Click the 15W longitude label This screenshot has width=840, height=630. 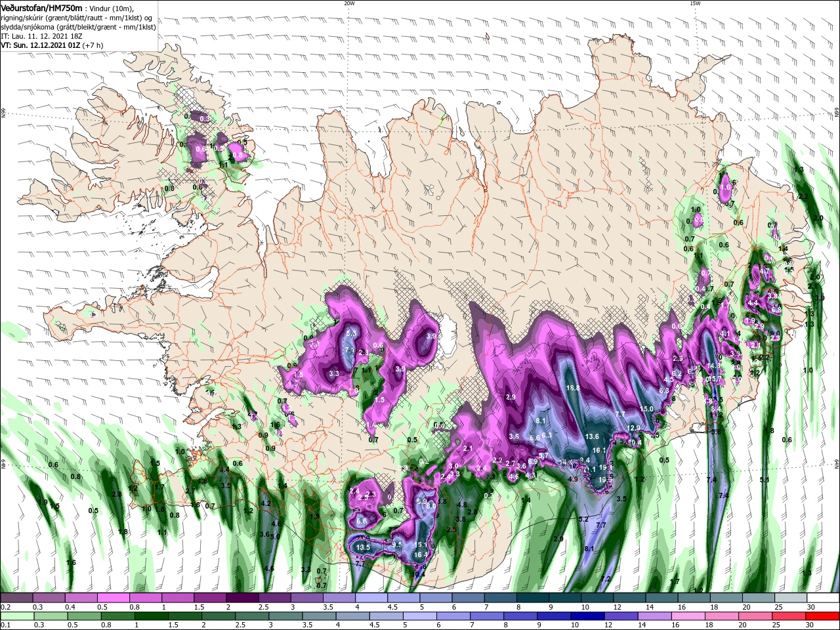(695, 3)
